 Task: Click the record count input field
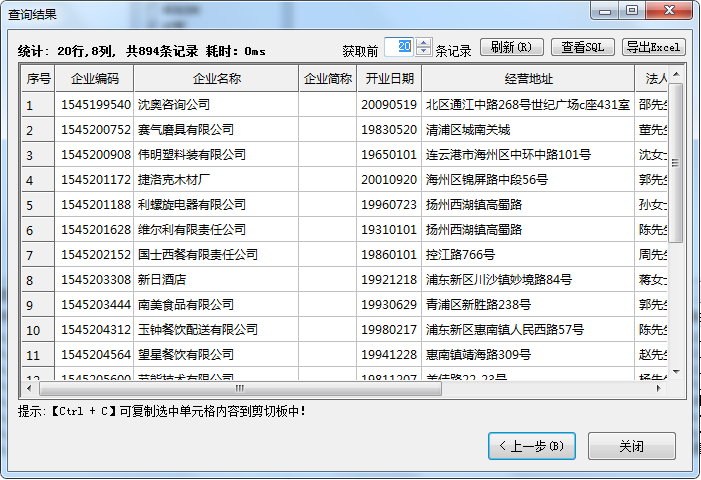398,47
